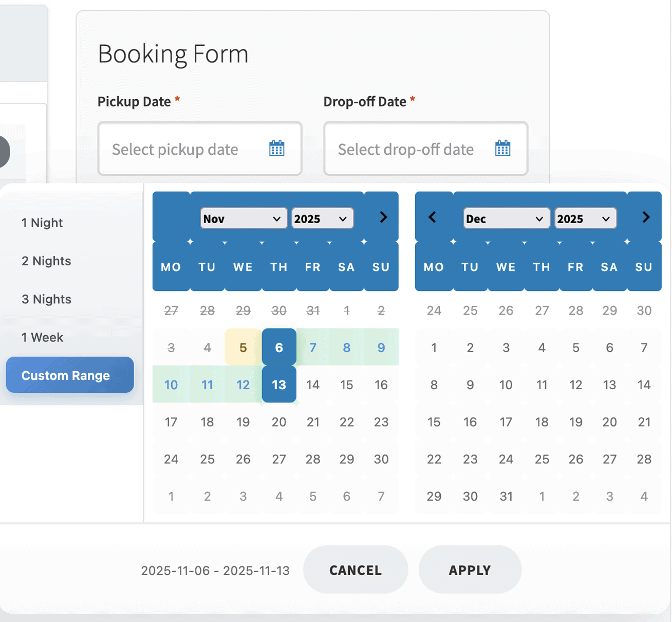The image size is (672, 622).
Task: Click the next month arrow on December calendar
Action: [x=645, y=217]
